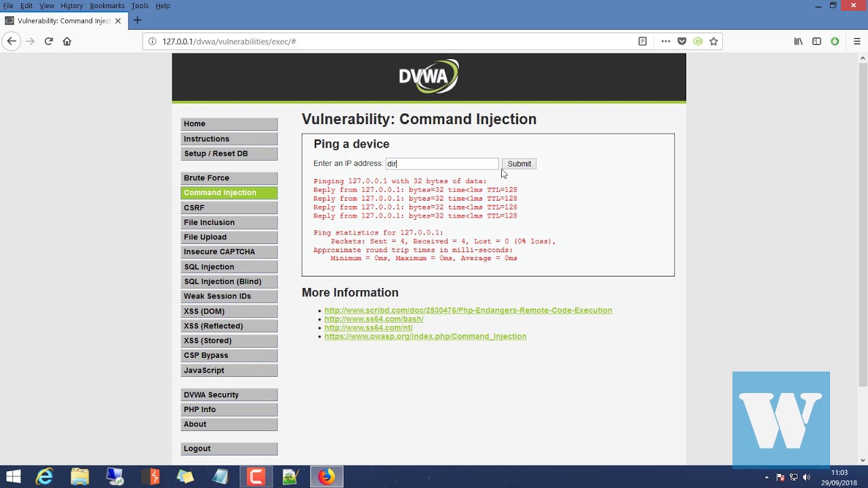This screenshot has width=868, height=488.
Task: Open the browser home page icon
Action: pos(67,41)
